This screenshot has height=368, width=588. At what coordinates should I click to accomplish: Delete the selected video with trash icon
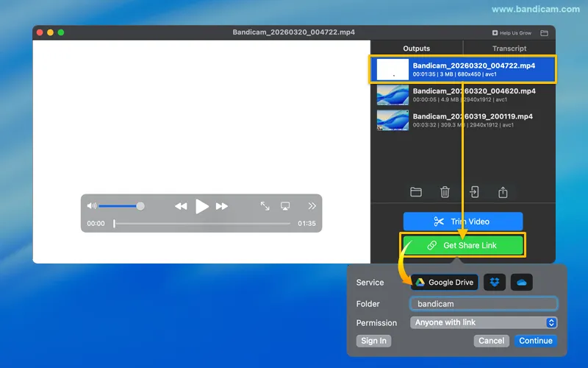click(445, 192)
